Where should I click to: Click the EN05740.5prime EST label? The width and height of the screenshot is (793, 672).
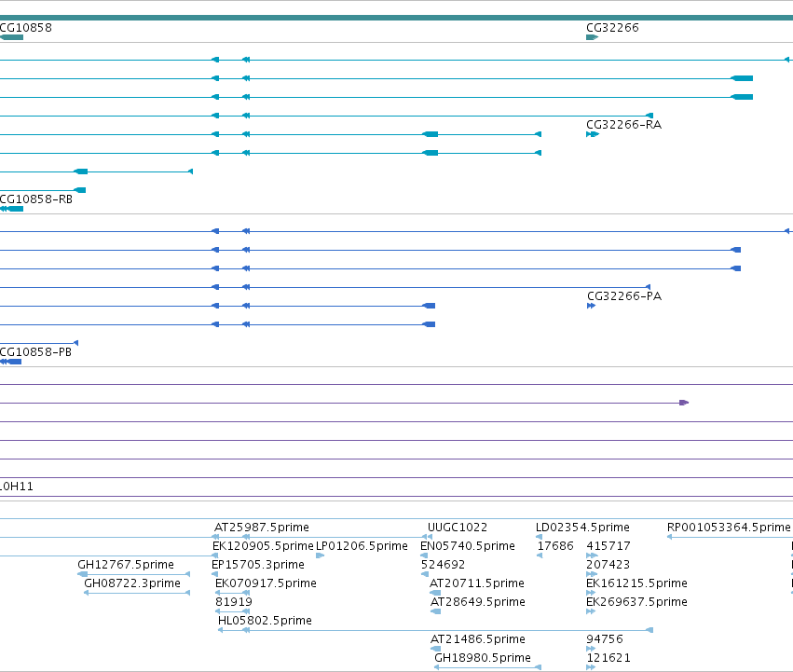point(467,546)
